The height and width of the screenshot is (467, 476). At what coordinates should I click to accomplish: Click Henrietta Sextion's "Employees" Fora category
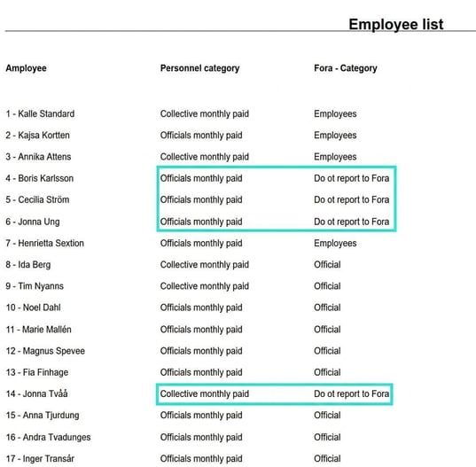click(335, 243)
